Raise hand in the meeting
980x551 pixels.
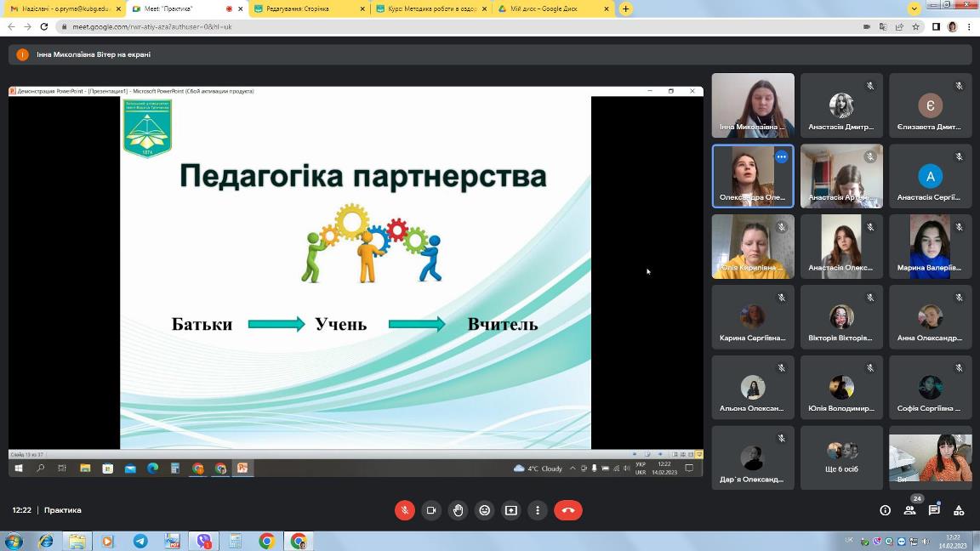coord(459,510)
